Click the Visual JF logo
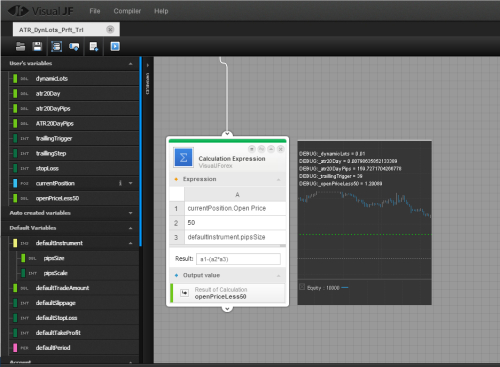 point(41,11)
